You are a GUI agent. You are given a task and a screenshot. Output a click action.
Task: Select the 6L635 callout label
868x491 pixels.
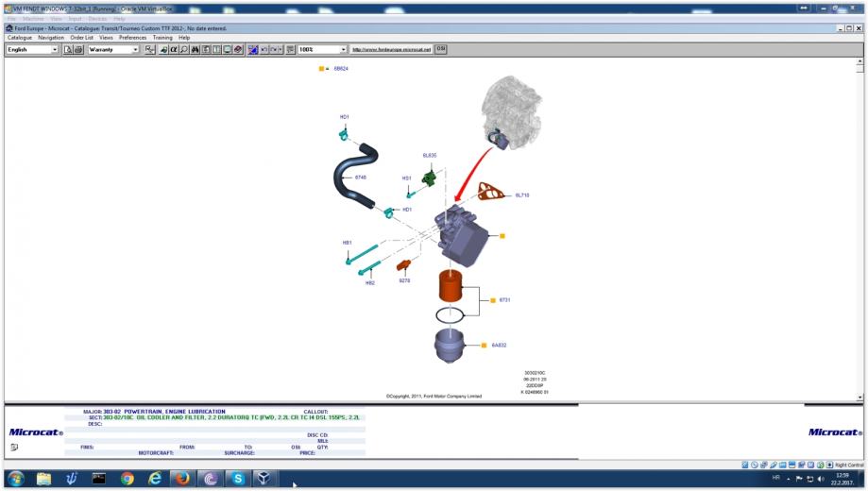click(430, 156)
